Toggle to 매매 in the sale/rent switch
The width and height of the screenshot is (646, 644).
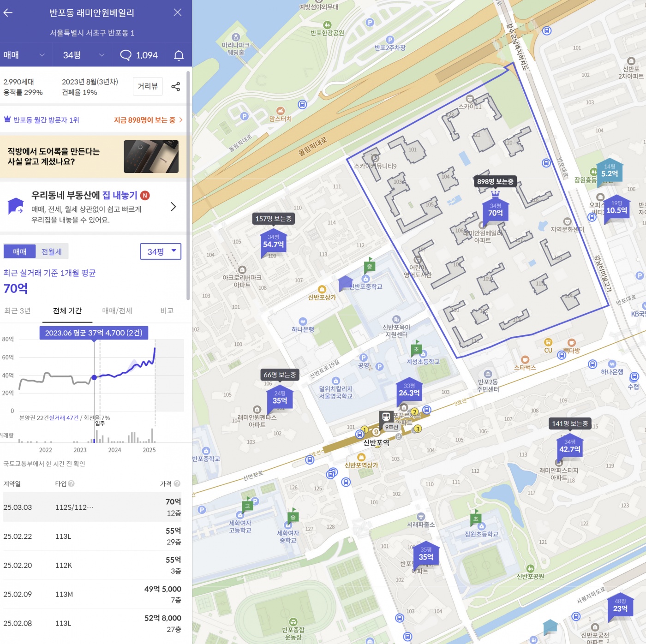19,251
